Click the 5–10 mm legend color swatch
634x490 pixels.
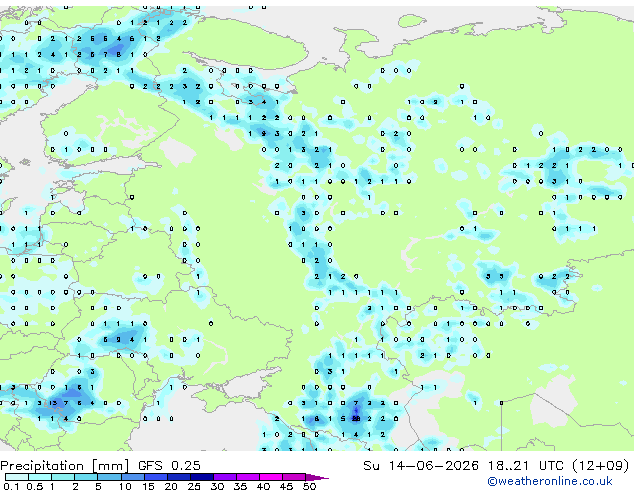pyautogui.click(x=109, y=477)
